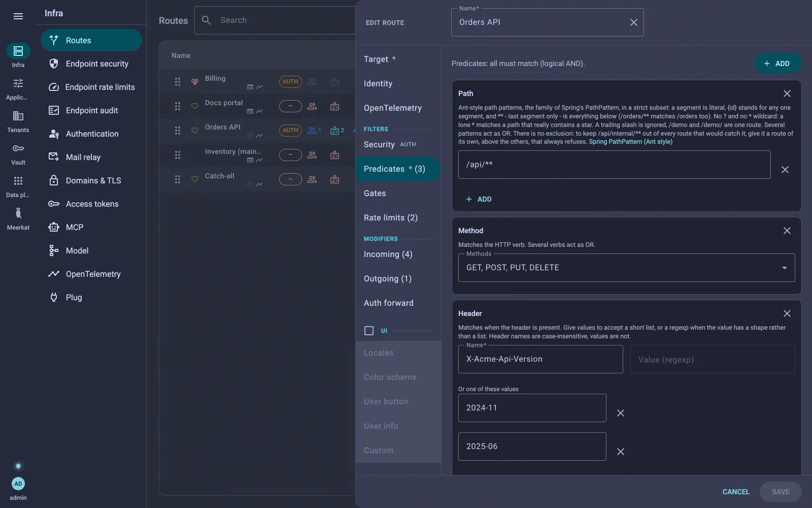812x508 pixels.
Task: Click the CANCEL button
Action: (x=736, y=492)
